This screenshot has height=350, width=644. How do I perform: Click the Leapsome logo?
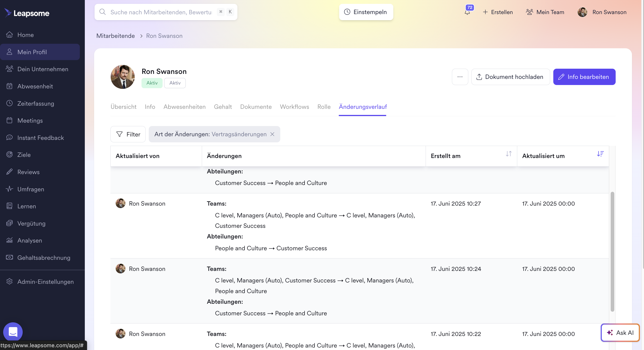27,13
